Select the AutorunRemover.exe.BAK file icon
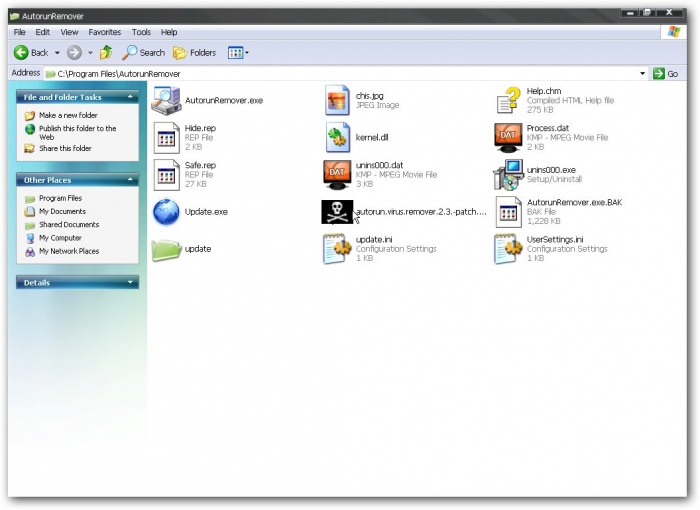Screen dimensions: 700x510 pyautogui.click(x=508, y=212)
